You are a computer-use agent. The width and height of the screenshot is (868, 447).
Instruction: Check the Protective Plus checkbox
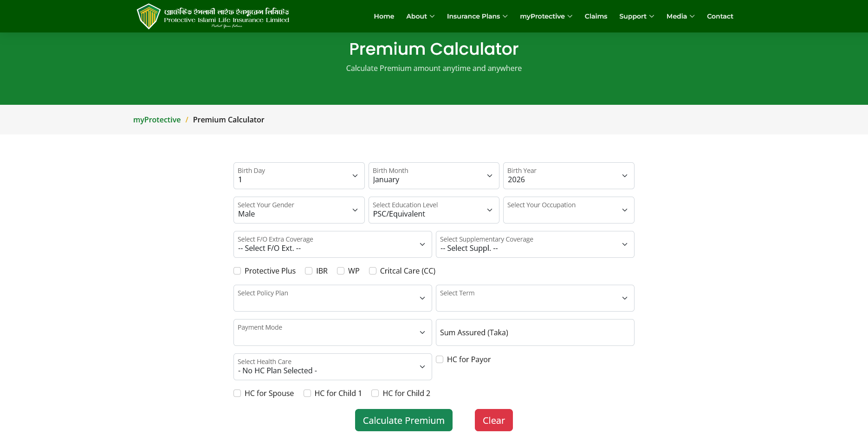coord(237,271)
